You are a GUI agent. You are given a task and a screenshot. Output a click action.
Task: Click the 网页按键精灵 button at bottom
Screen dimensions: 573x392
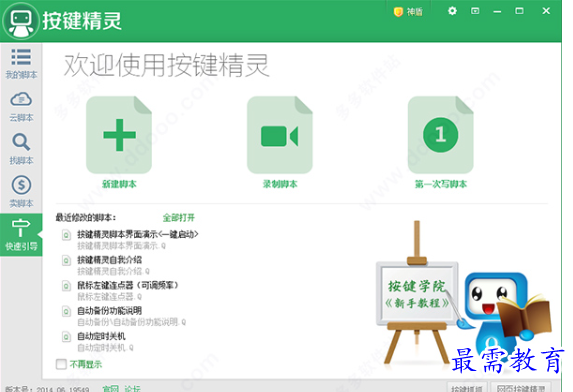point(521,388)
